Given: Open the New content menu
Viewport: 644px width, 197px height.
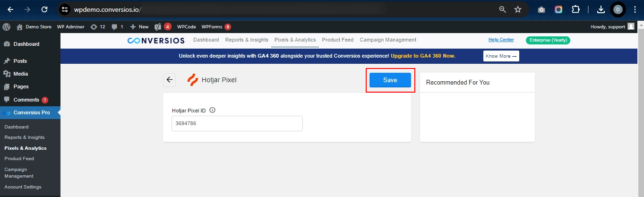Looking at the screenshot, I should coord(139,27).
